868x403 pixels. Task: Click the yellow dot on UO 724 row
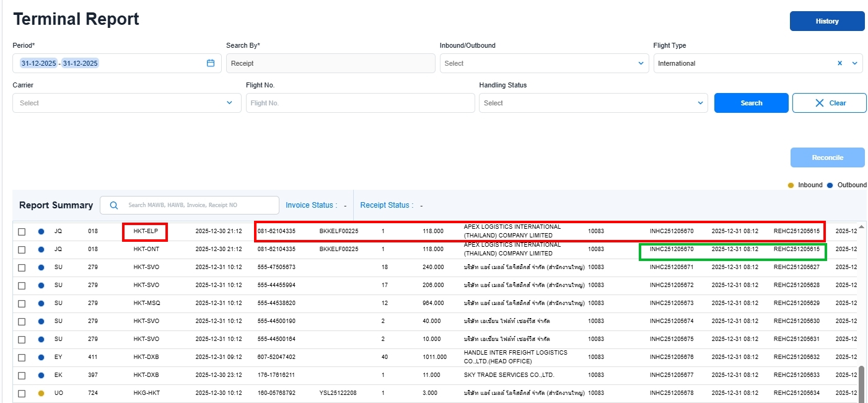41,393
